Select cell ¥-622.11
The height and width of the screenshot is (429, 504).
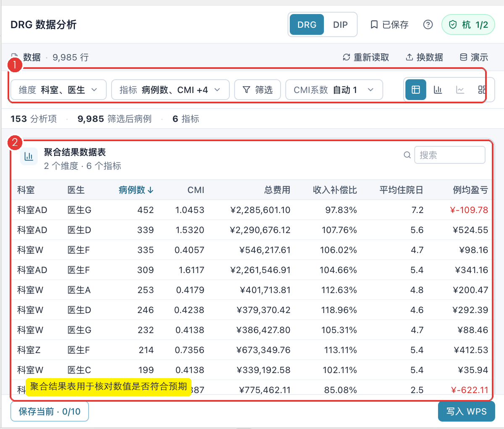pyautogui.click(x=470, y=390)
